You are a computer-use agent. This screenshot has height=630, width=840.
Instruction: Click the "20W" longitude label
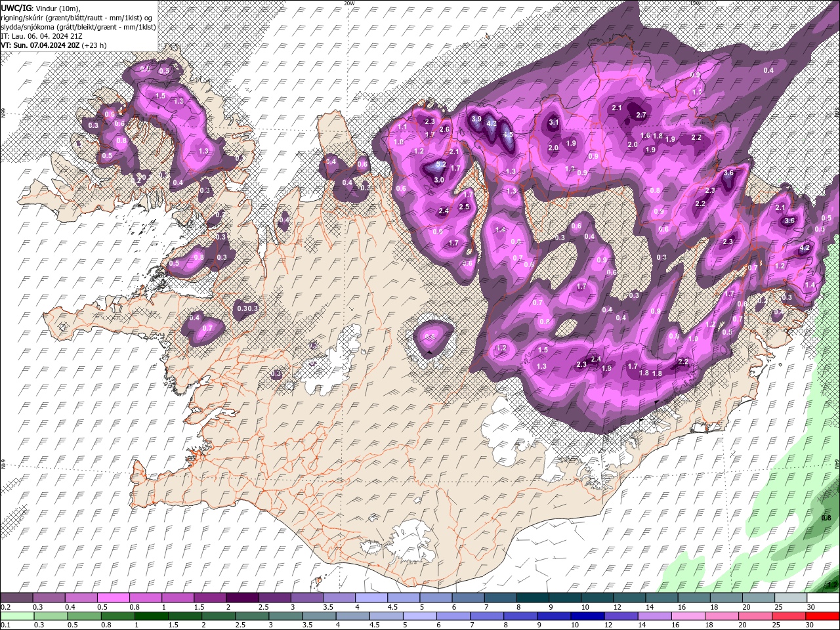tap(348, 3)
